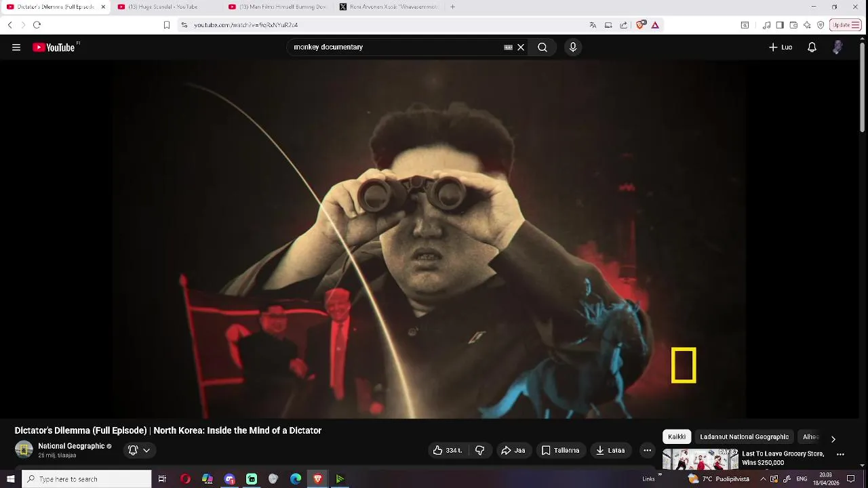Viewport: 868px width, 488px height.
Task: Open a new browser tab
Action: pyautogui.click(x=452, y=7)
